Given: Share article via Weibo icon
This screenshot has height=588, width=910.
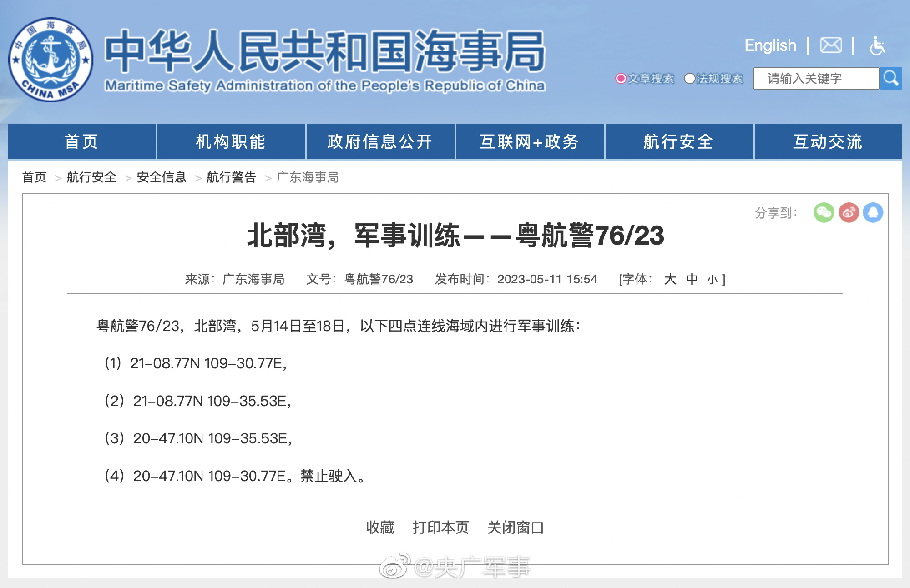Looking at the screenshot, I should (x=849, y=212).
